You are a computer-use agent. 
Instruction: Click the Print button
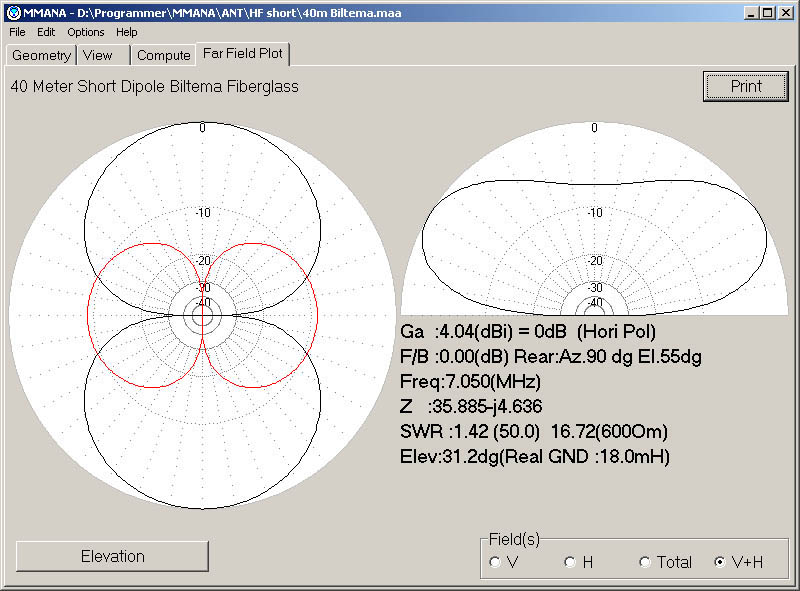tap(745, 86)
